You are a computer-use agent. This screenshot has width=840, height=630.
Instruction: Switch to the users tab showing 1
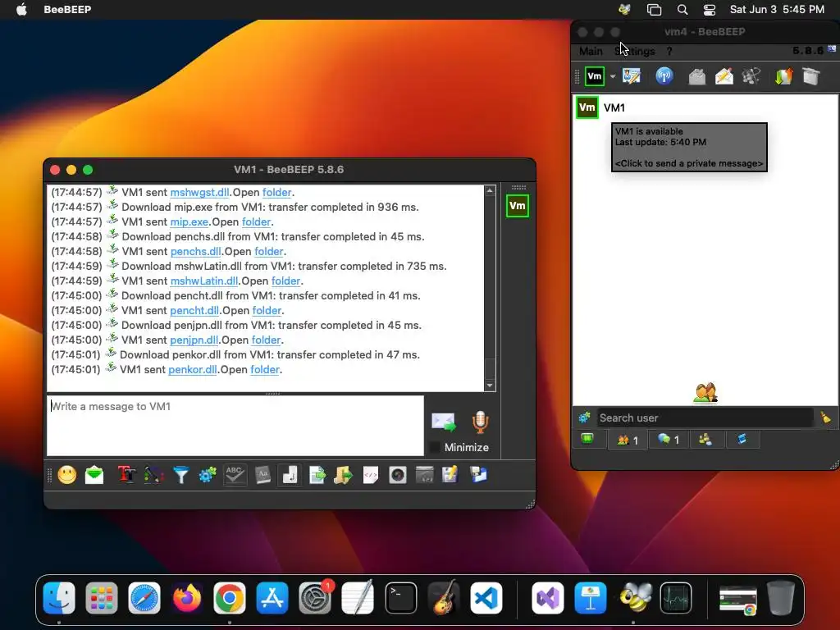628,440
